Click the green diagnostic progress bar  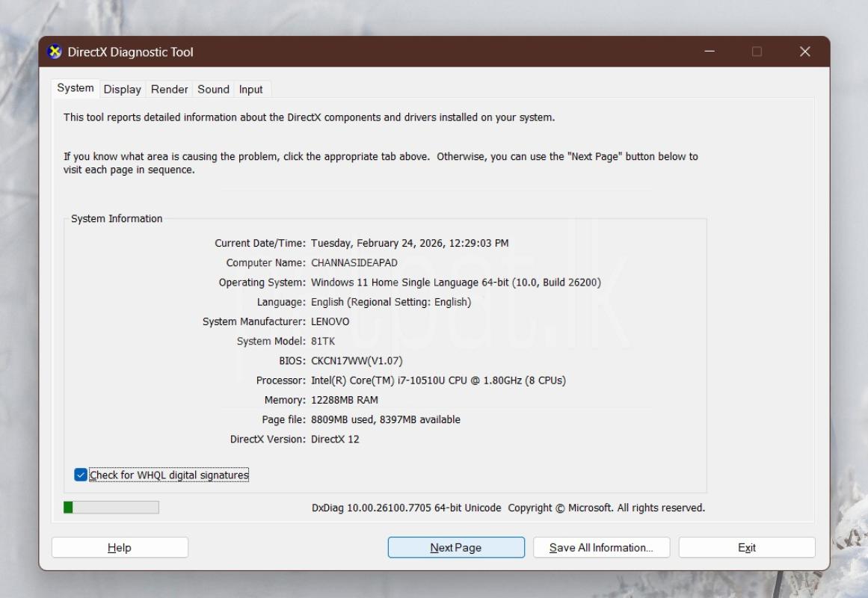(111, 508)
